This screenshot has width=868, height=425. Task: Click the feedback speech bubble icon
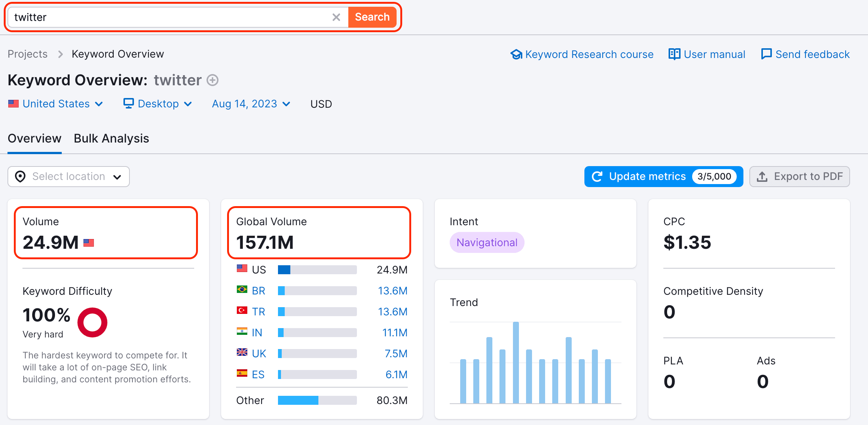[x=766, y=54]
